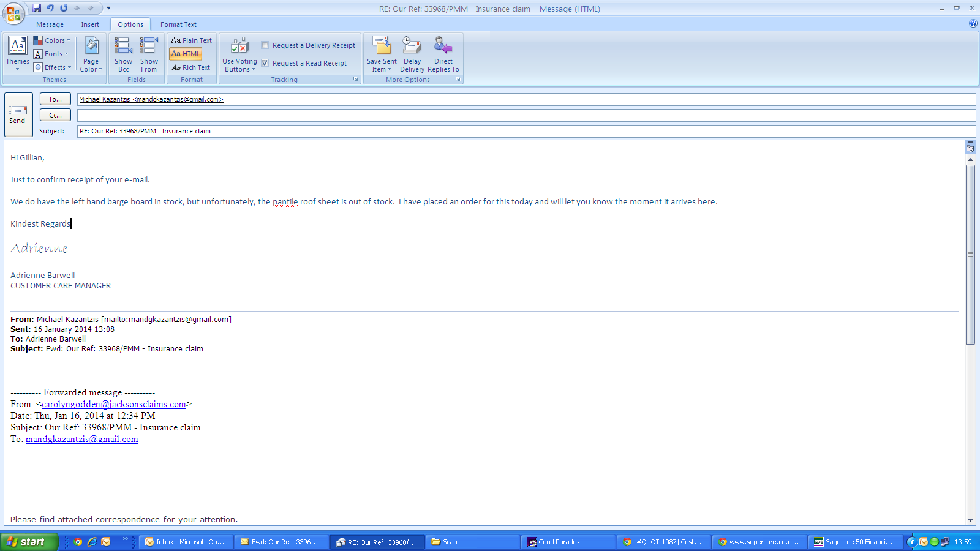Image resolution: width=980 pixels, height=551 pixels.
Task: Click the "Kindest Regards" line
Action: click(40, 224)
